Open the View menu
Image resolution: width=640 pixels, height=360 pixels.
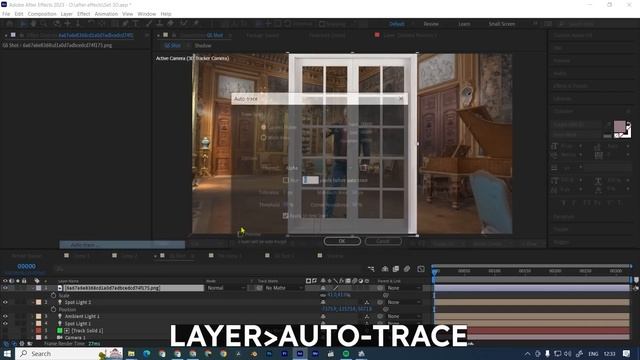[128, 14]
